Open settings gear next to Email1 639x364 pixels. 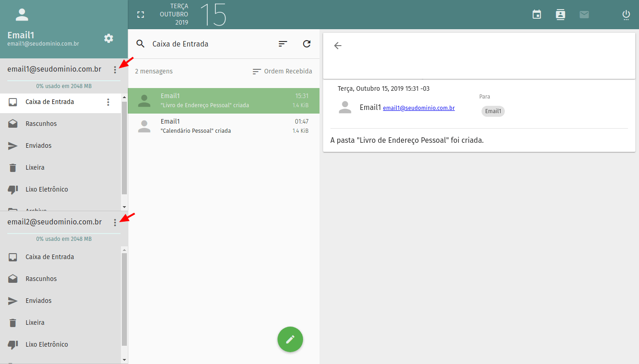tap(109, 38)
